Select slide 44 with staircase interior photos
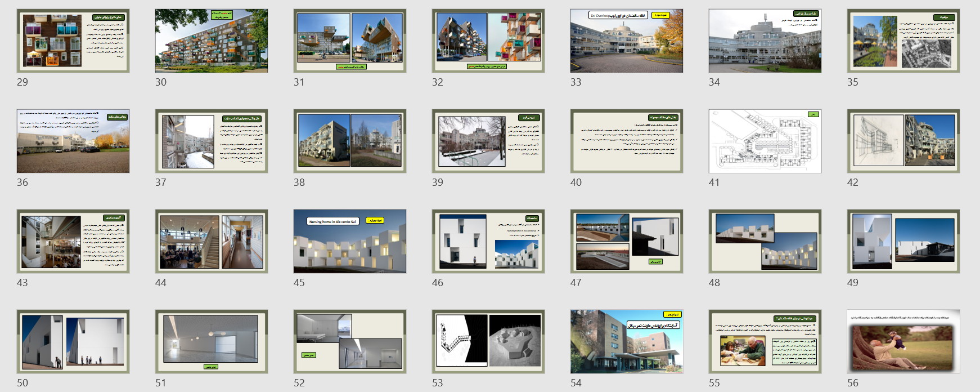 pyautogui.click(x=212, y=241)
